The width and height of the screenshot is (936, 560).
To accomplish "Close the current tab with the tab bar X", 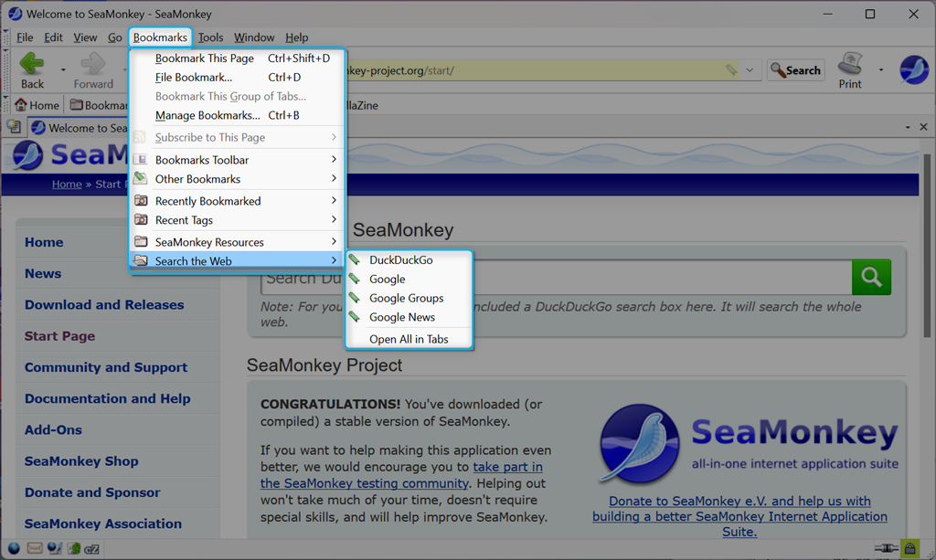I will point(923,127).
